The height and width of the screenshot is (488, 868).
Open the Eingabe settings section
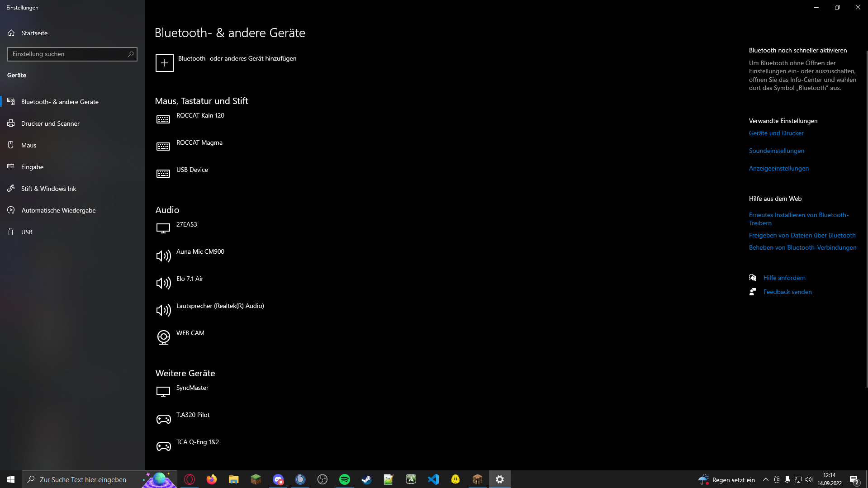[72, 167]
